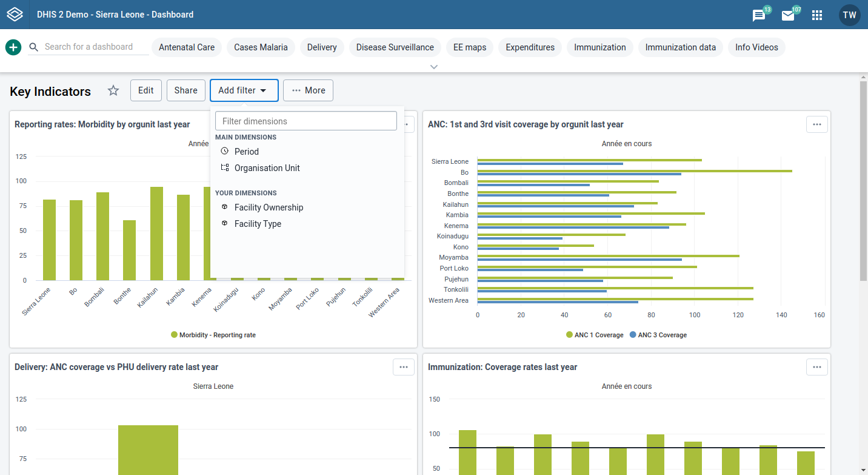Click the Share button
Viewport: 868px width, 475px height.
[x=185, y=90]
